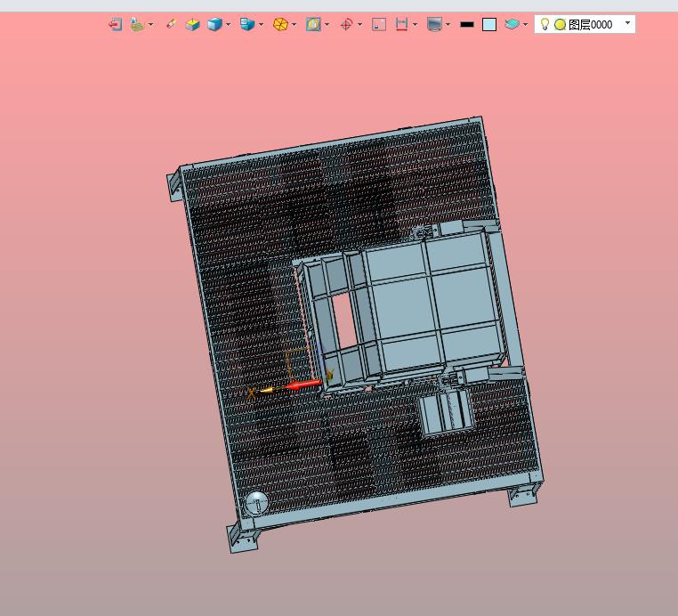Click the cube with view-window icon
The image size is (678, 616).
[x=247, y=24]
